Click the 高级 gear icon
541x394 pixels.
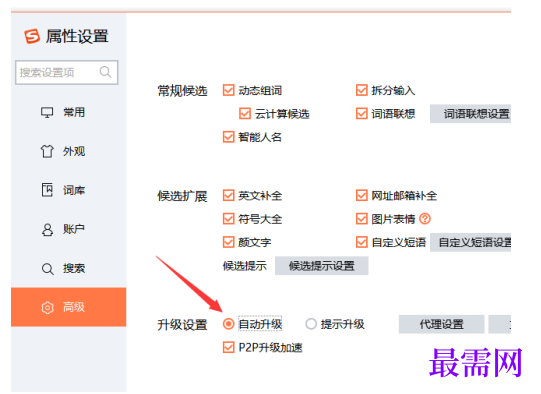(x=47, y=307)
